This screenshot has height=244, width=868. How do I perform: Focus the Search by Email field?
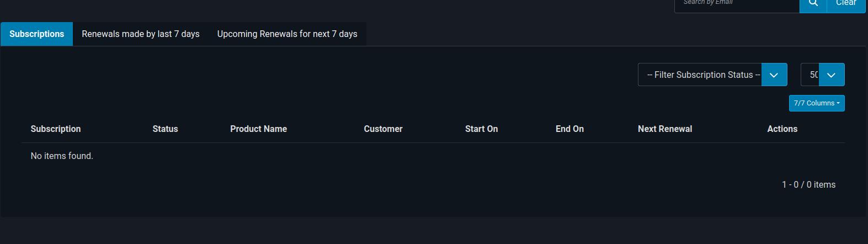coord(737,4)
